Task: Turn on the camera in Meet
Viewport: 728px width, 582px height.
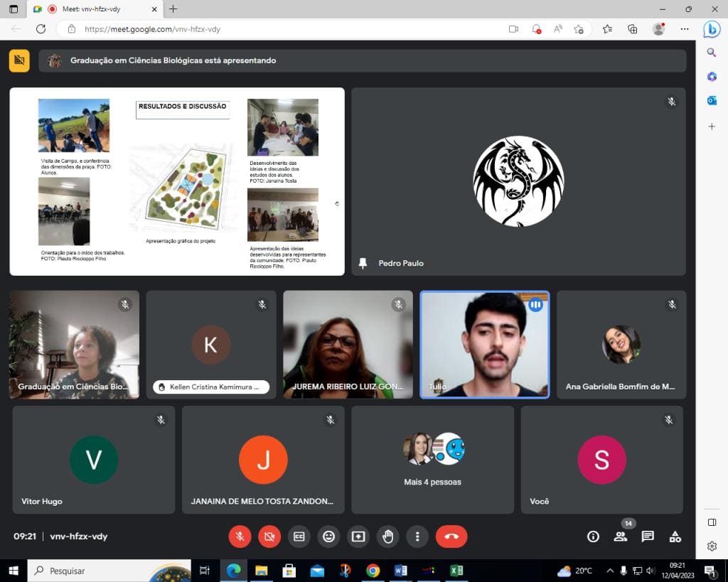Action: (x=269, y=537)
